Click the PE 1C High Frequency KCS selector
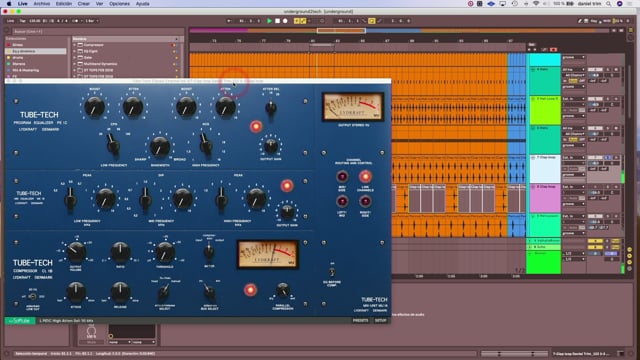640x360 pixels. point(206,144)
